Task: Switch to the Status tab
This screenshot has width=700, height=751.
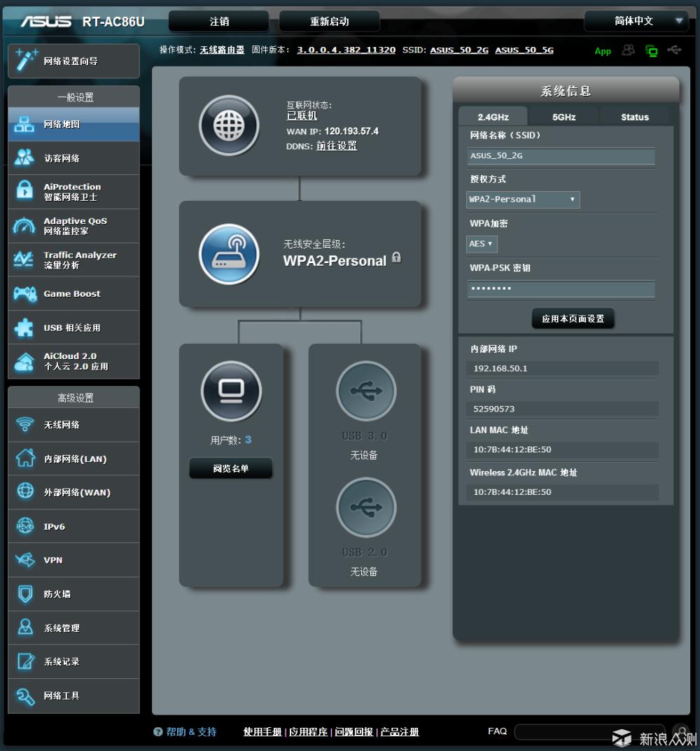Action: coord(634,117)
